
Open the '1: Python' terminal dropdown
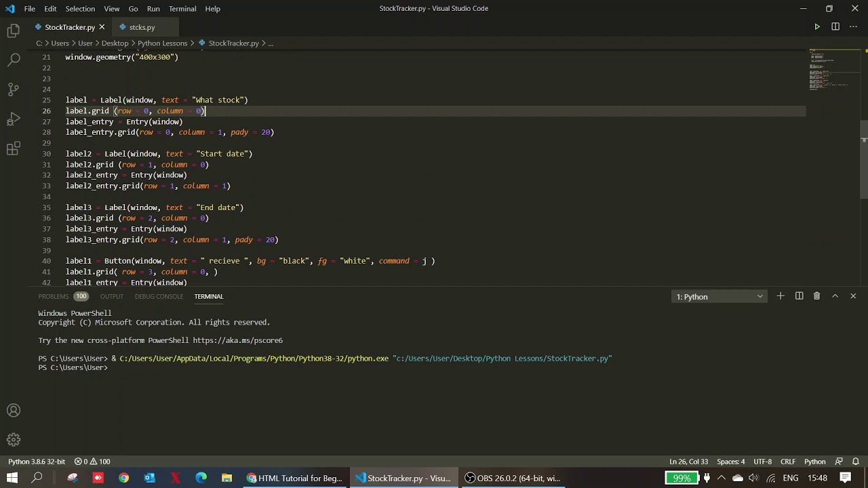click(719, 296)
